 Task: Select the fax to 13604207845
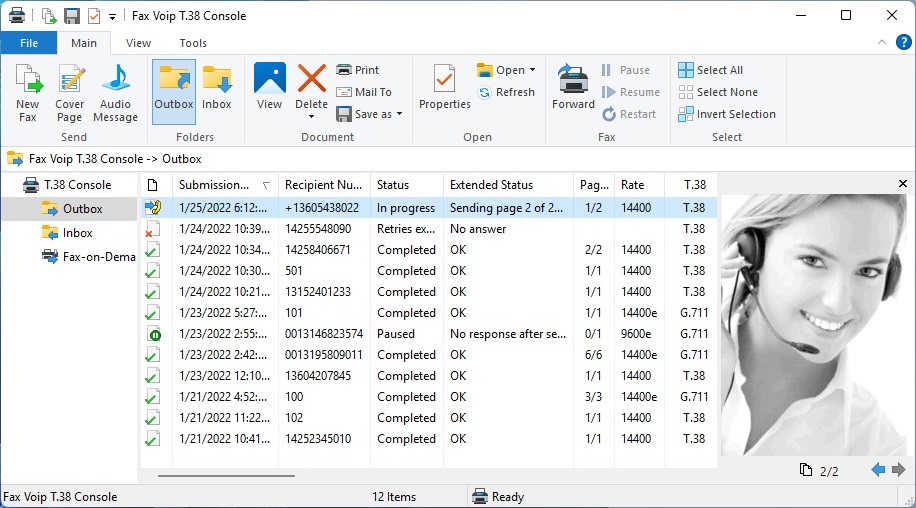coord(429,376)
